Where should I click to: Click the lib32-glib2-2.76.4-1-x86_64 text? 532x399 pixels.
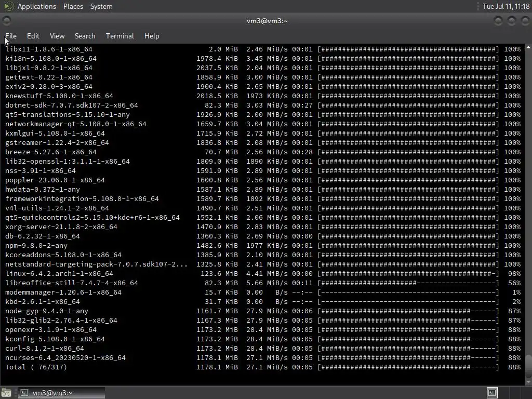point(61,320)
